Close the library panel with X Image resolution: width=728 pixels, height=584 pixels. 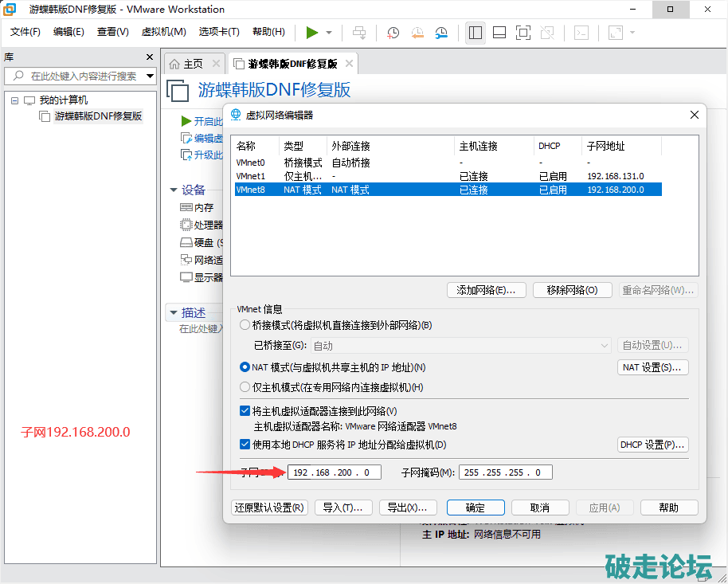(150, 57)
